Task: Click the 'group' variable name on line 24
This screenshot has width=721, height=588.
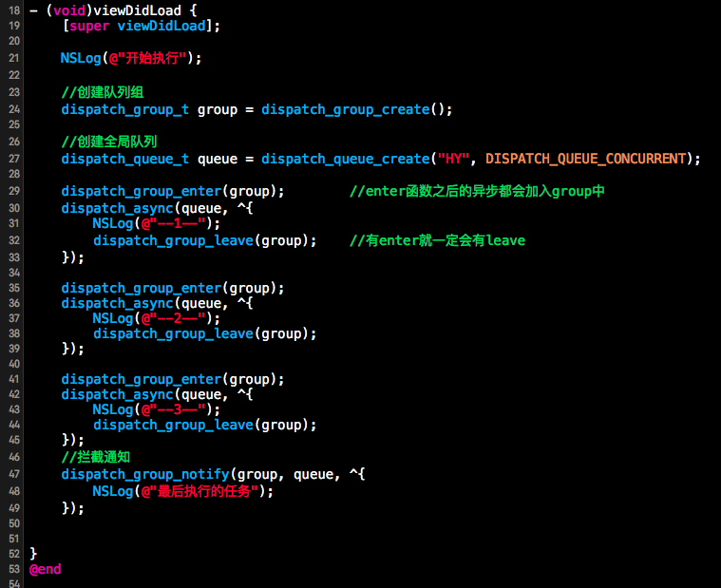Action: 218,110
